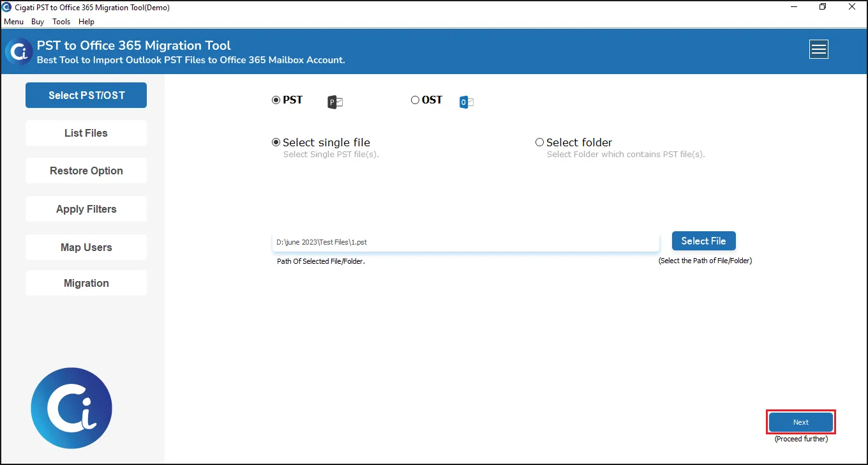
Task: Open the hamburger menu in the header
Action: tap(819, 49)
